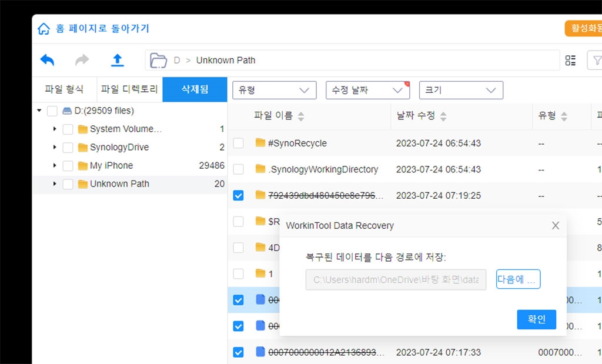Click the D segment in breadcrumb path
This screenshot has width=602, height=364.
[176, 61]
